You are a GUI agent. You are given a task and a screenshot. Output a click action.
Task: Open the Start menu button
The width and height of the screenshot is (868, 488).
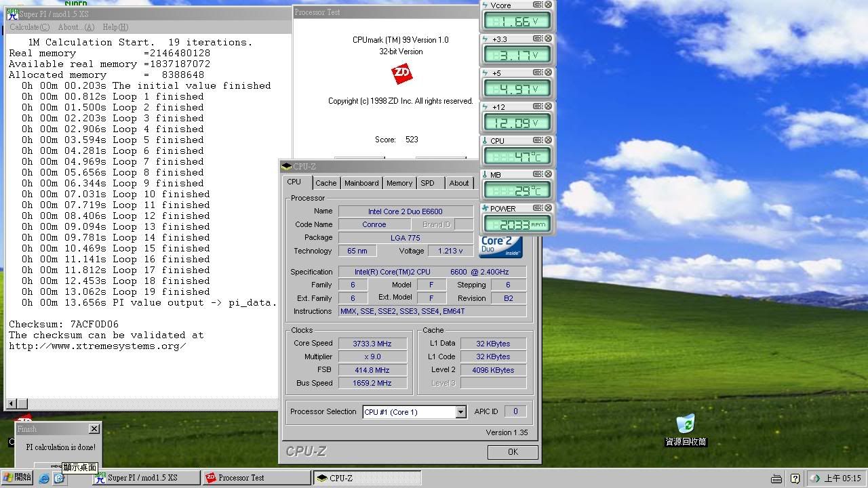17,478
